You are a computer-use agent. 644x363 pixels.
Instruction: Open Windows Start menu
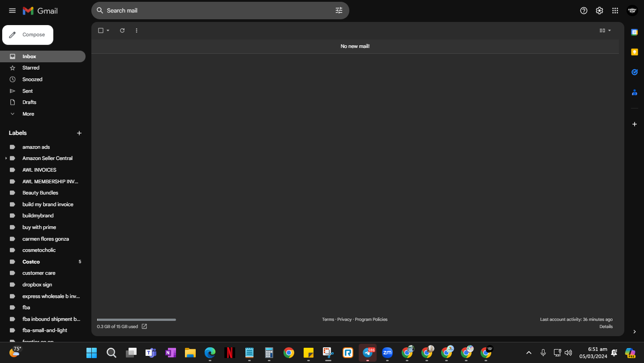point(92,353)
